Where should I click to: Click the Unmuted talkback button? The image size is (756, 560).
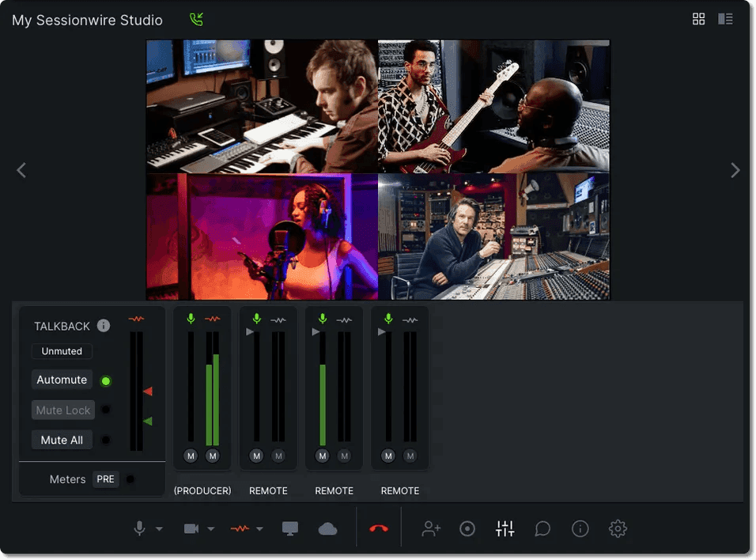tap(62, 351)
